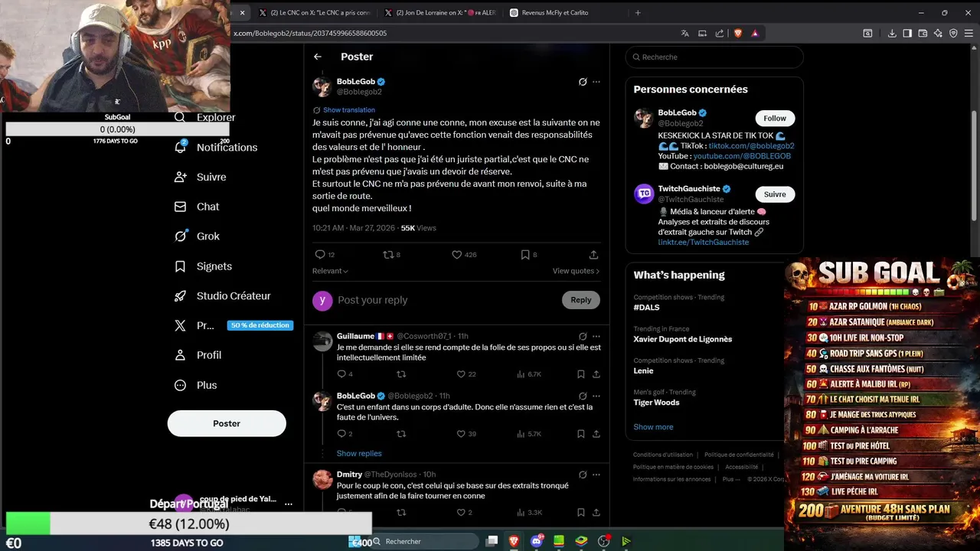Open the #DALS trending topic
This screenshot has width=980, height=551.
coord(647,308)
